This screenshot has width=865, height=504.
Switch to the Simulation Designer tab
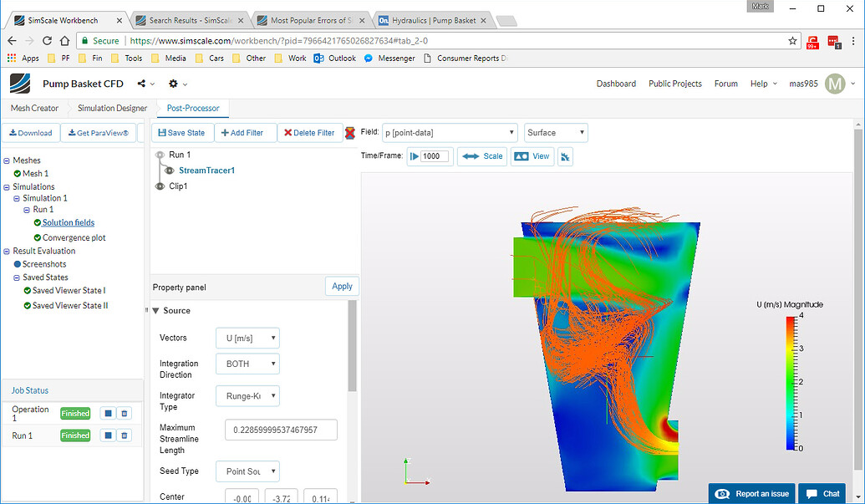(111, 108)
